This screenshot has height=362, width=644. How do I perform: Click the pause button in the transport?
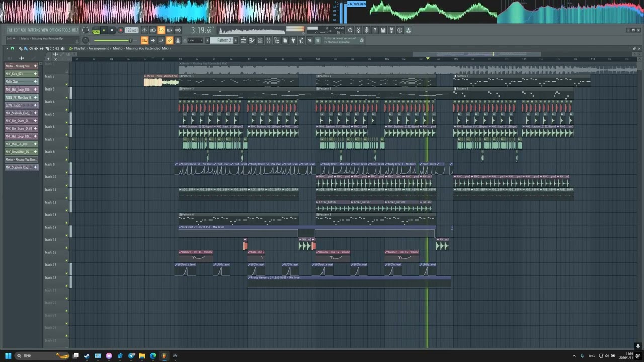[x=104, y=30]
